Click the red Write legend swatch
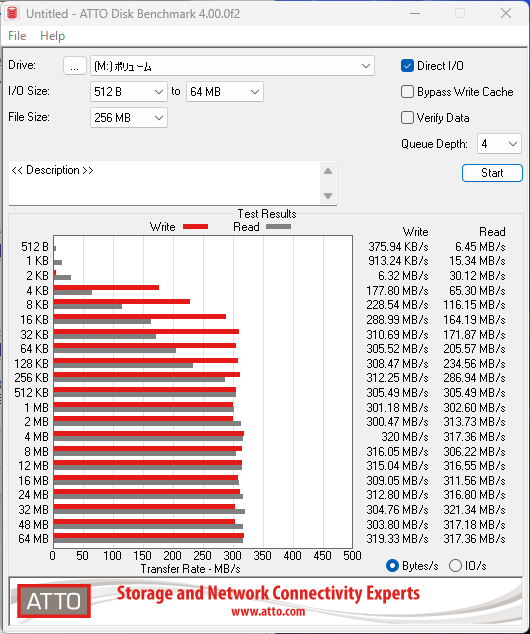Viewport: 530px width, 634px height. click(x=195, y=227)
